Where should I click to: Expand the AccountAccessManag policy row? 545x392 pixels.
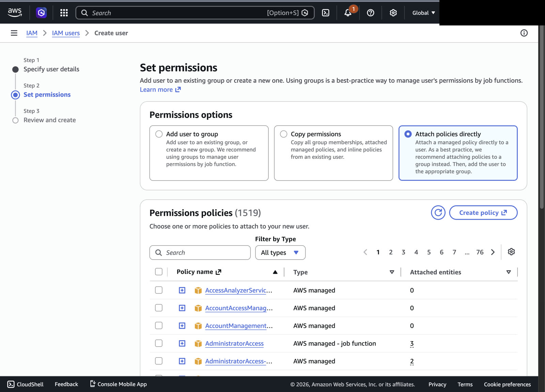tap(182, 308)
